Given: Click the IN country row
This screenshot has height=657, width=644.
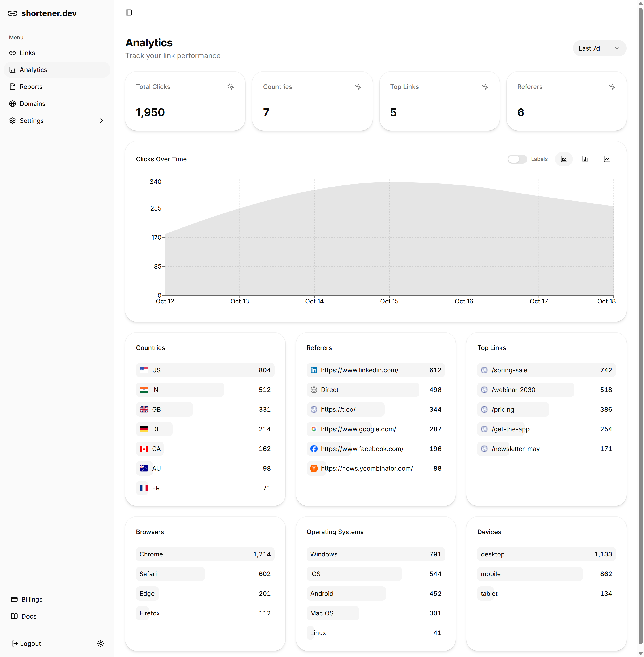Looking at the screenshot, I should (205, 390).
